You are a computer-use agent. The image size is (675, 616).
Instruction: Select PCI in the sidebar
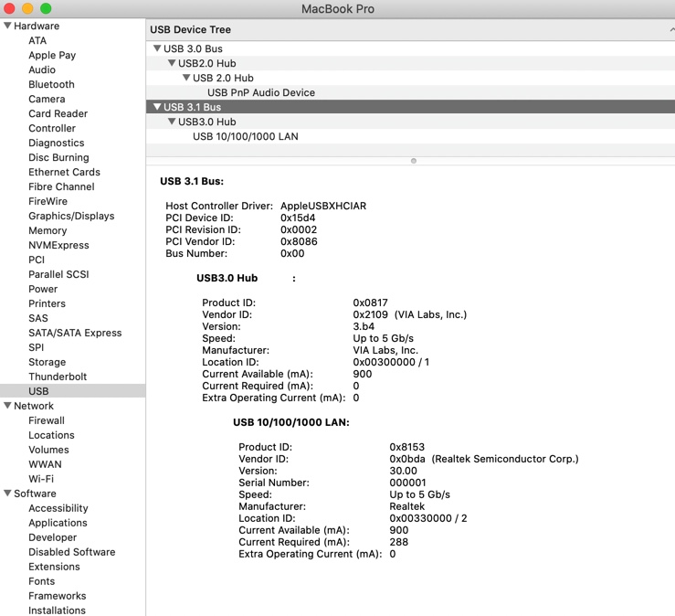pyautogui.click(x=37, y=260)
